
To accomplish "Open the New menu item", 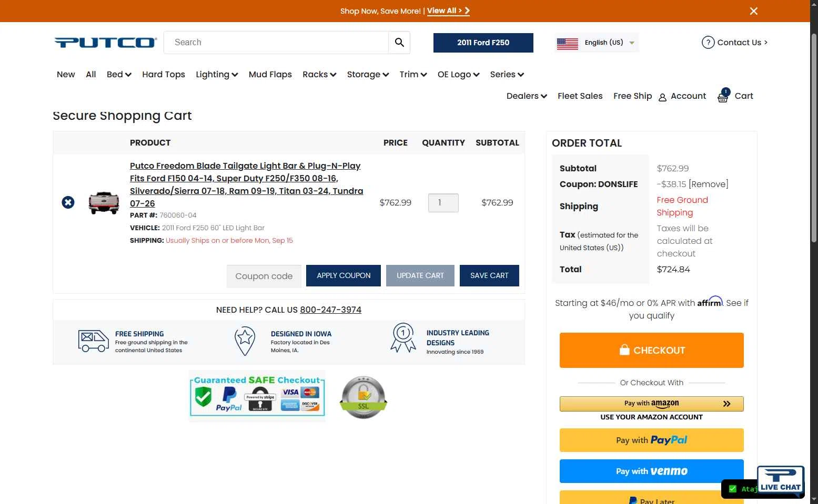I will pos(66,75).
